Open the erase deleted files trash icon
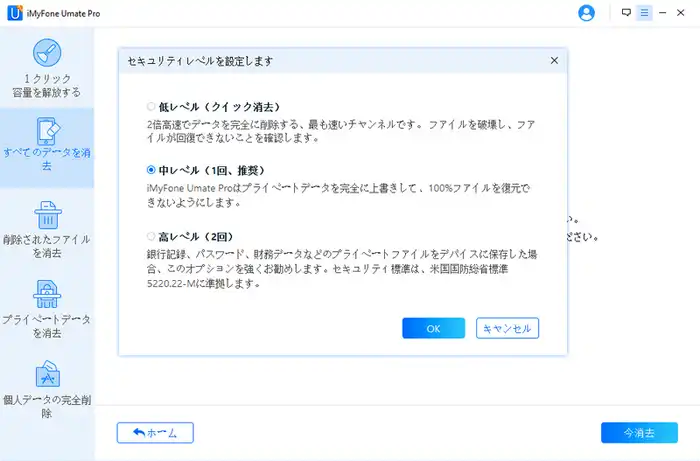This screenshot has width=700, height=461. (47, 216)
